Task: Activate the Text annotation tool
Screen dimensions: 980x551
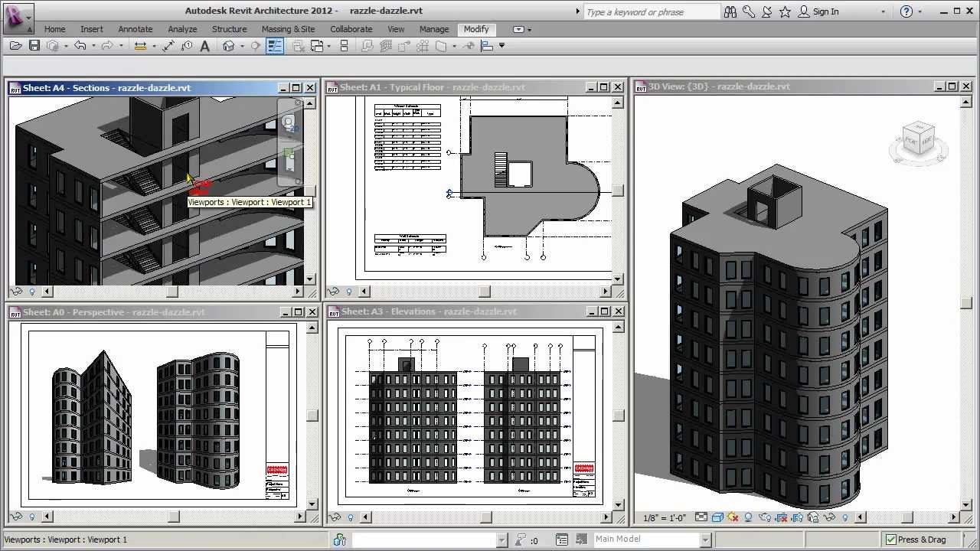Action: (204, 46)
